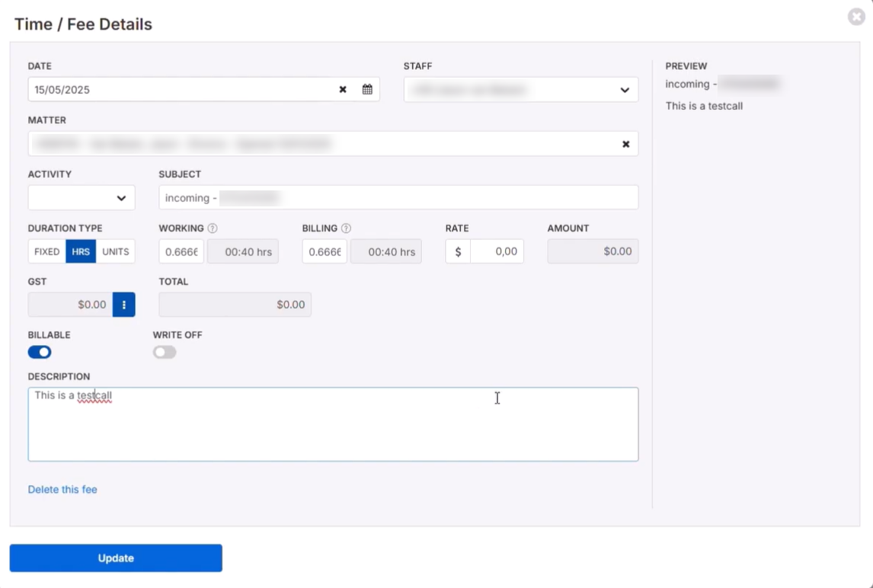The height and width of the screenshot is (588, 873).
Task: Click the Rate amount input field
Action: click(497, 251)
